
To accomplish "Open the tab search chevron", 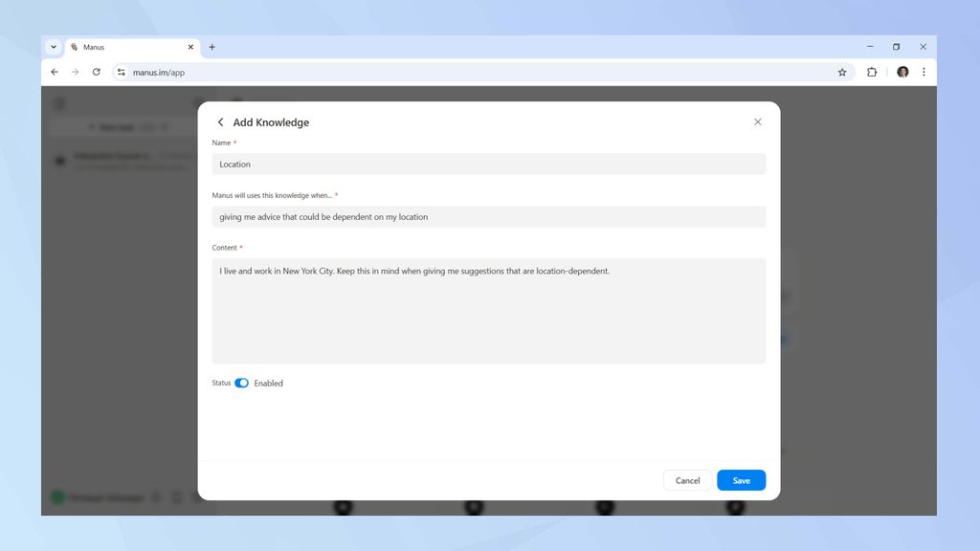I will tap(54, 46).
